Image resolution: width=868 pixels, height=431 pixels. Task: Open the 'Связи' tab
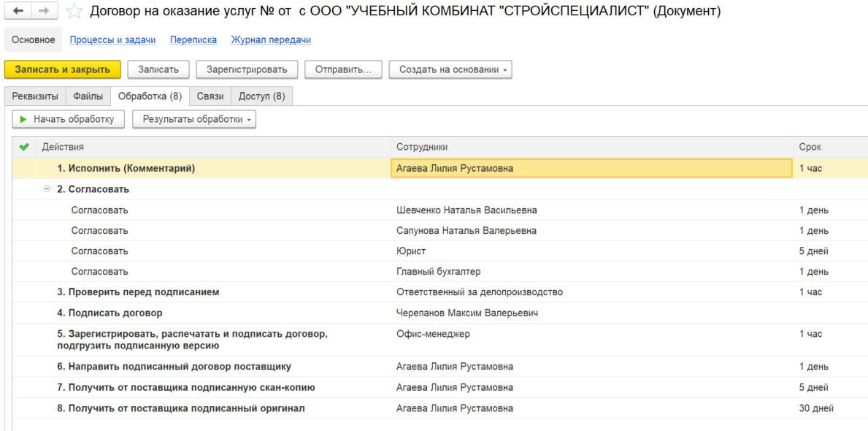pyautogui.click(x=210, y=96)
